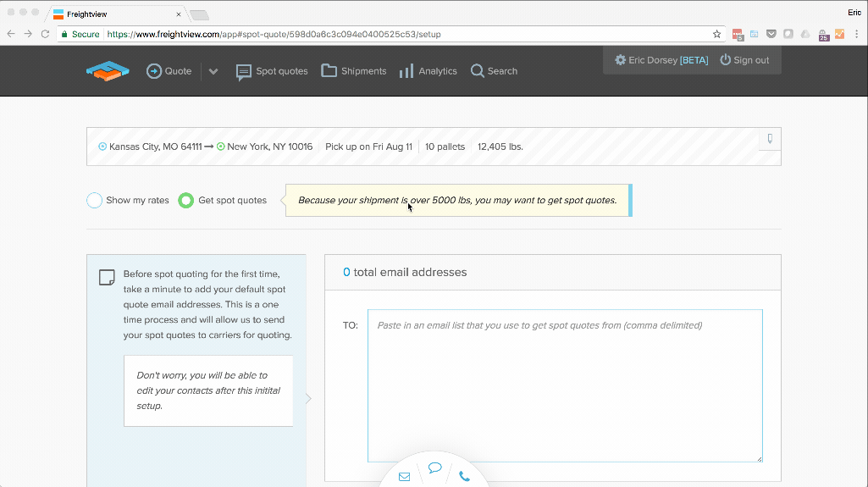The image size is (868, 487).
Task: Click the browser back arrow
Action: pyautogui.click(x=11, y=35)
